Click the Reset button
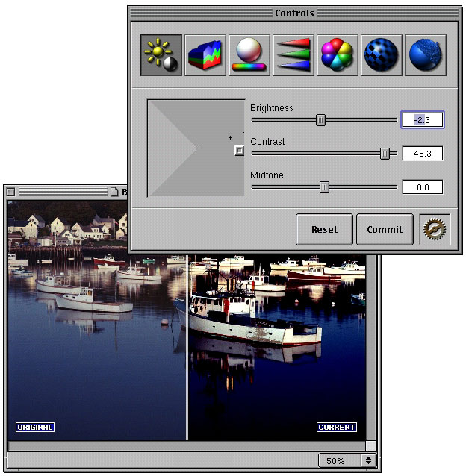 (324, 230)
